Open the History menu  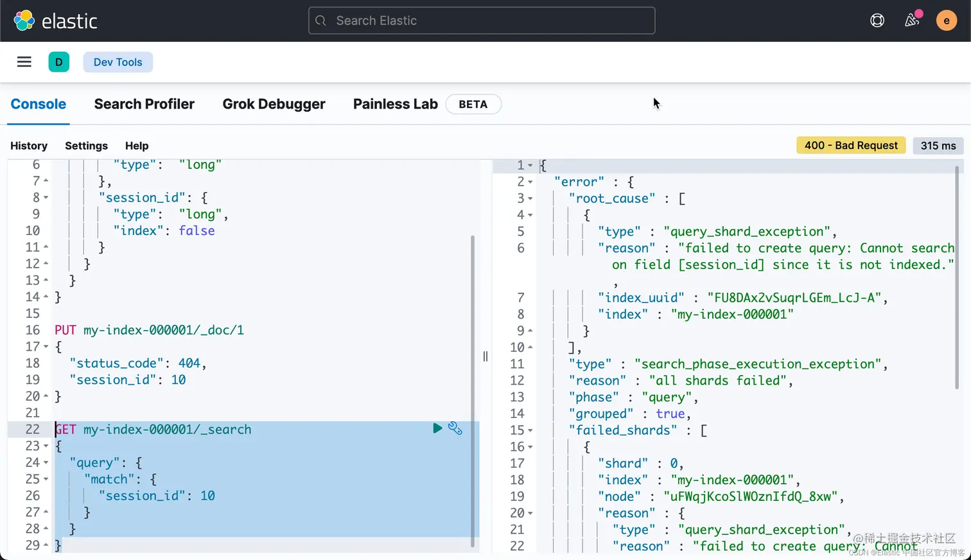coord(29,146)
